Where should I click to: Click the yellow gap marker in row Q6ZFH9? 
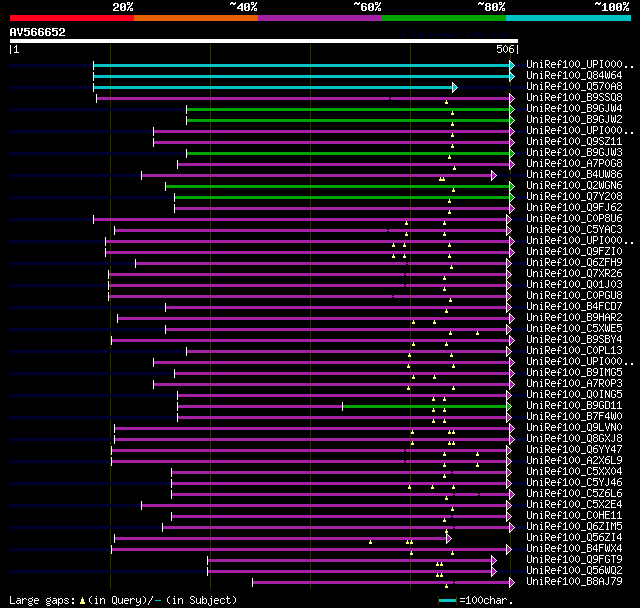click(451, 267)
